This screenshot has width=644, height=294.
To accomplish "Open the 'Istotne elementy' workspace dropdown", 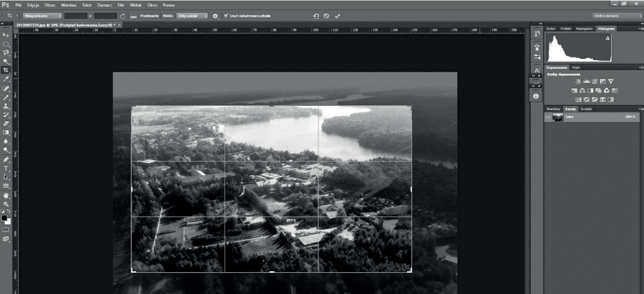I will click(x=617, y=16).
